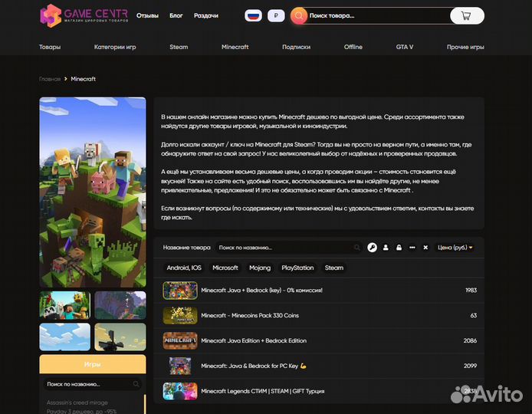Open the GTA V category

pyautogui.click(x=405, y=47)
